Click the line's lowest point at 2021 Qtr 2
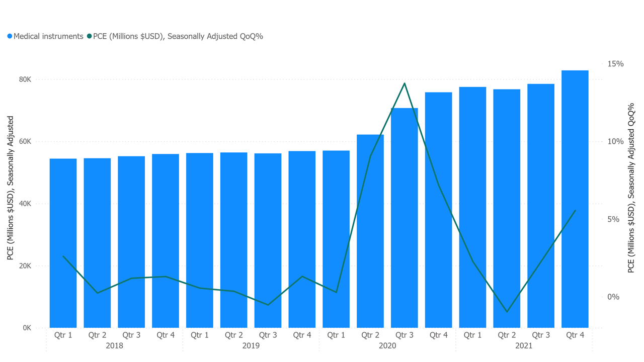644x362 pixels. point(507,312)
